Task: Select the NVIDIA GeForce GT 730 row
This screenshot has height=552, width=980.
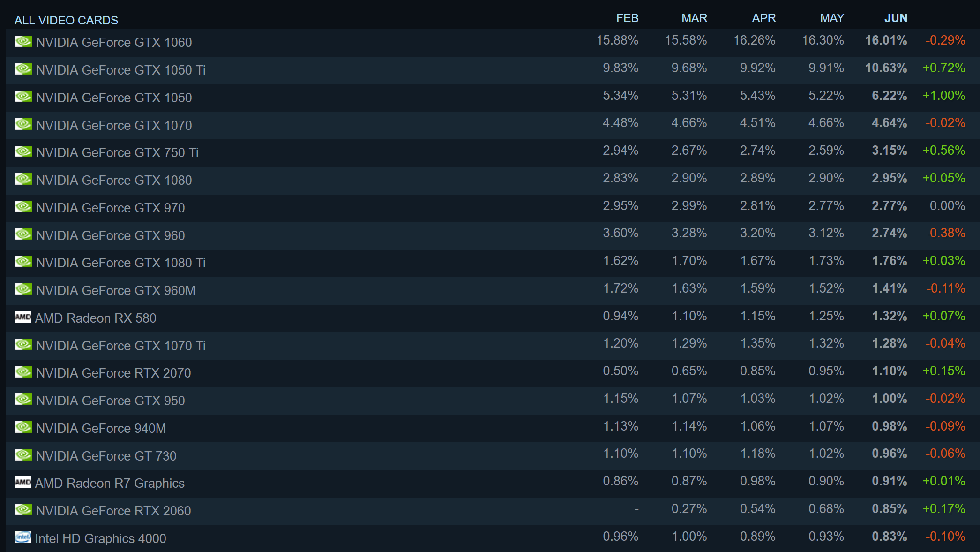Action: 492,456
